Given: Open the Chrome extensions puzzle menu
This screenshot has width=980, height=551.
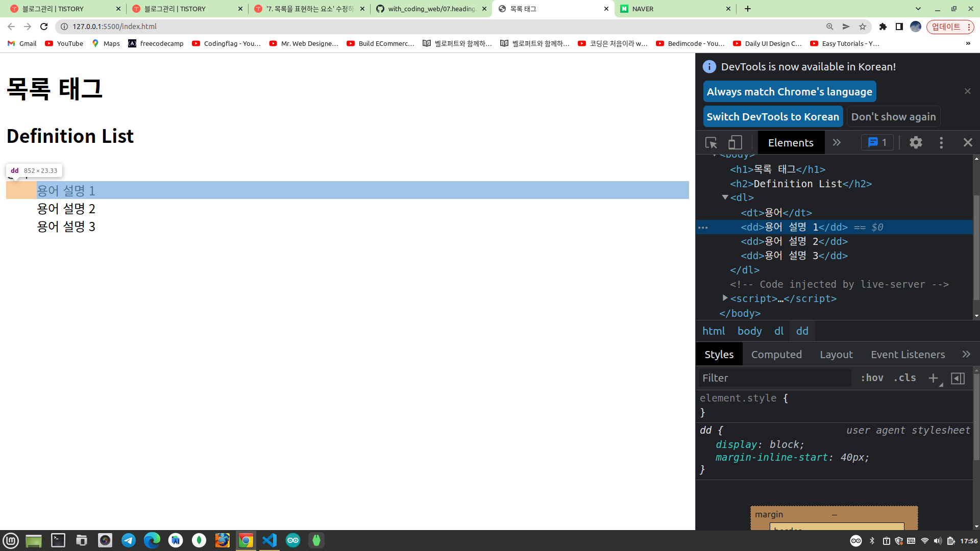Looking at the screenshot, I should 883,27.
